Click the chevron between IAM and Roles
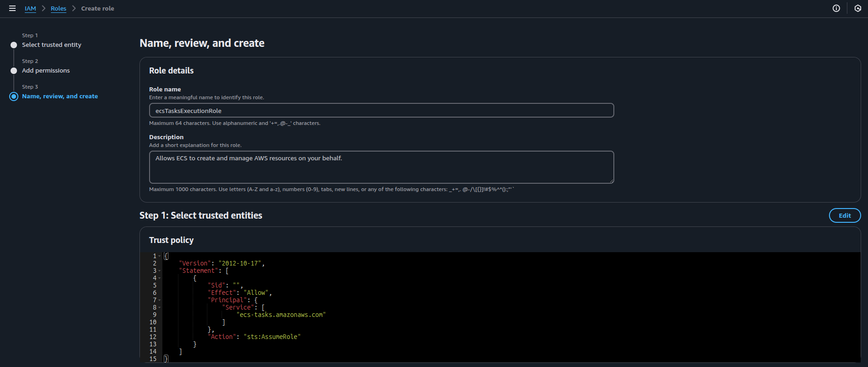This screenshot has height=367, width=868. 44,8
